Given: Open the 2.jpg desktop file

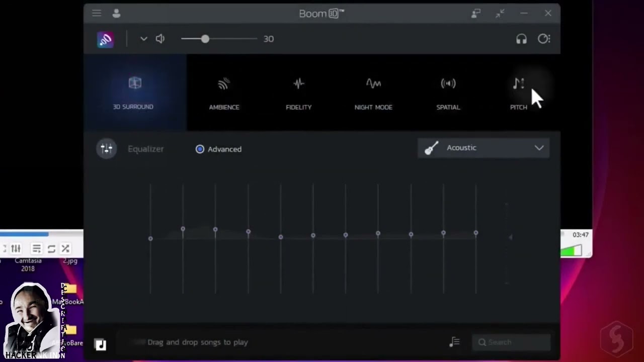Looking at the screenshot, I should coord(70,261).
